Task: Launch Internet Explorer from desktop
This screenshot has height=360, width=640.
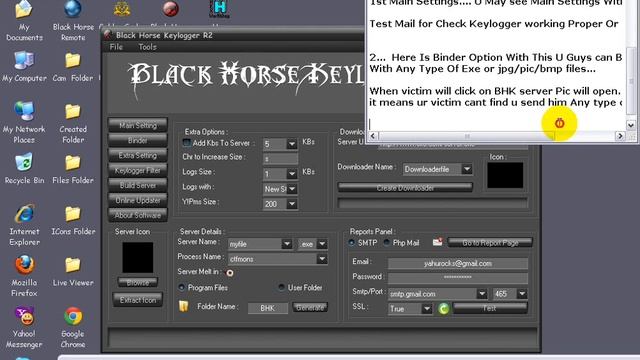Action: (24, 225)
